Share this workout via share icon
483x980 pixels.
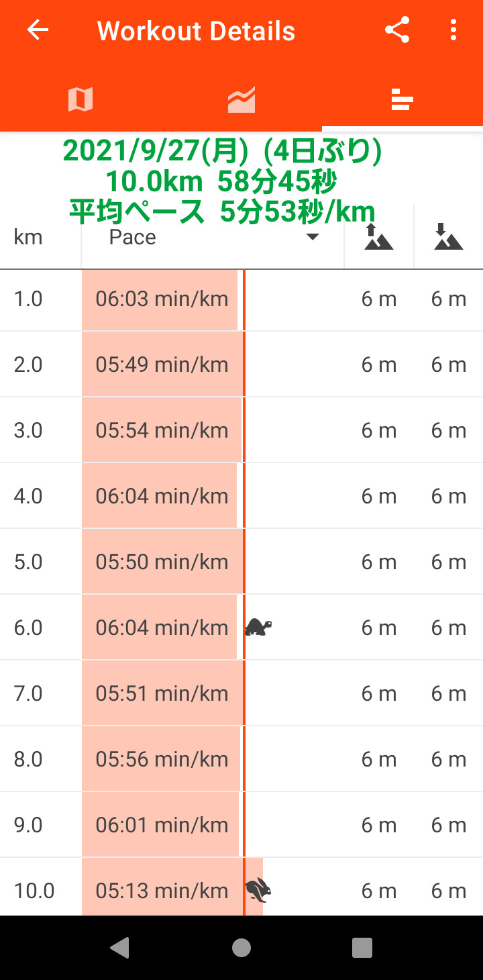pos(397,30)
